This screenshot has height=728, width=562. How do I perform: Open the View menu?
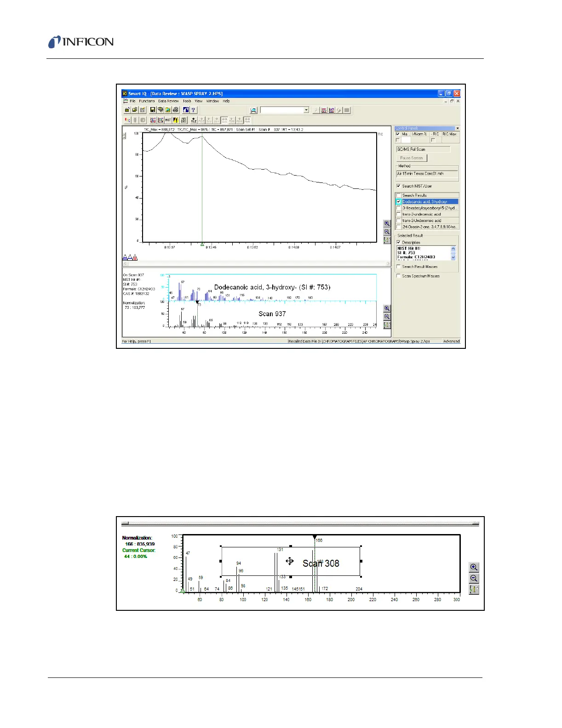pos(199,101)
